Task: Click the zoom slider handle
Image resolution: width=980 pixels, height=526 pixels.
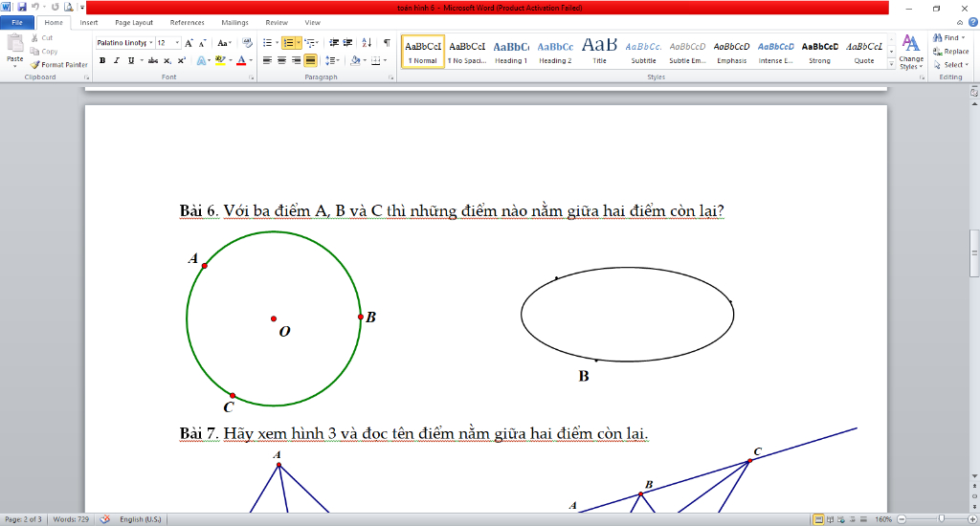Action: 942,519
